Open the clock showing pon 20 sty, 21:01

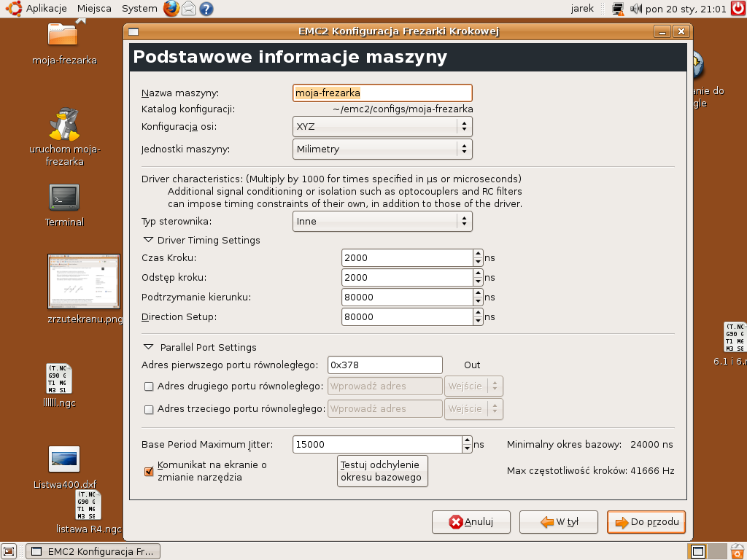coord(686,9)
